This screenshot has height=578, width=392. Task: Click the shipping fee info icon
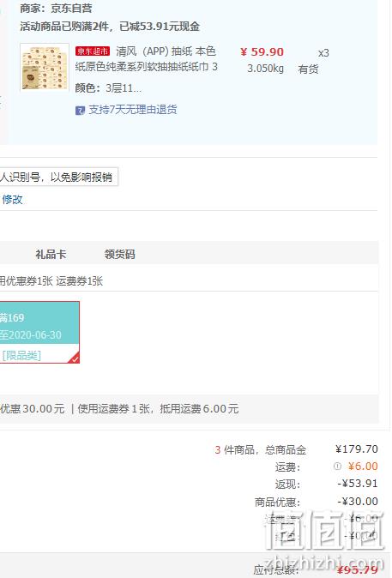coord(337,466)
